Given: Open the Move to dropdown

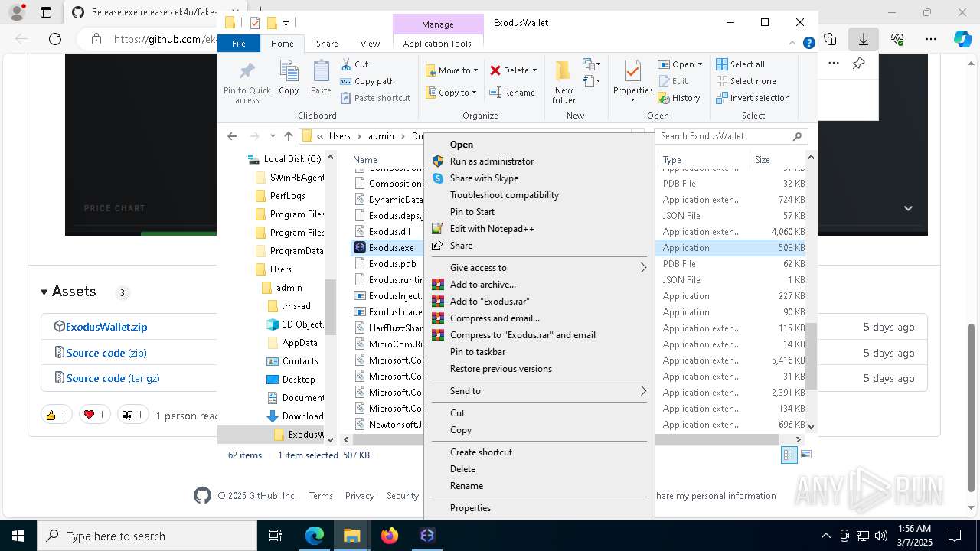Looking at the screenshot, I should [x=452, y=70].
